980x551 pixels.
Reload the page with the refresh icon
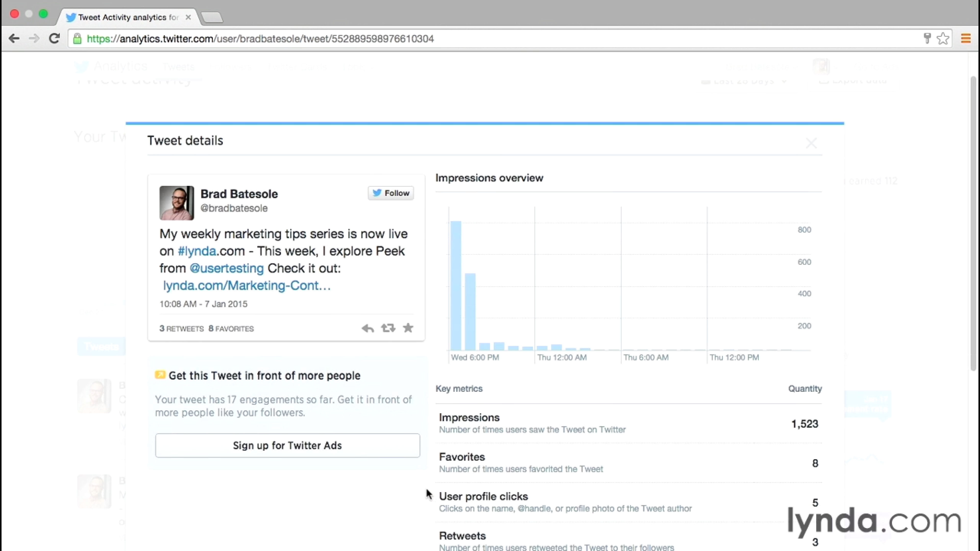coord(54,39)
